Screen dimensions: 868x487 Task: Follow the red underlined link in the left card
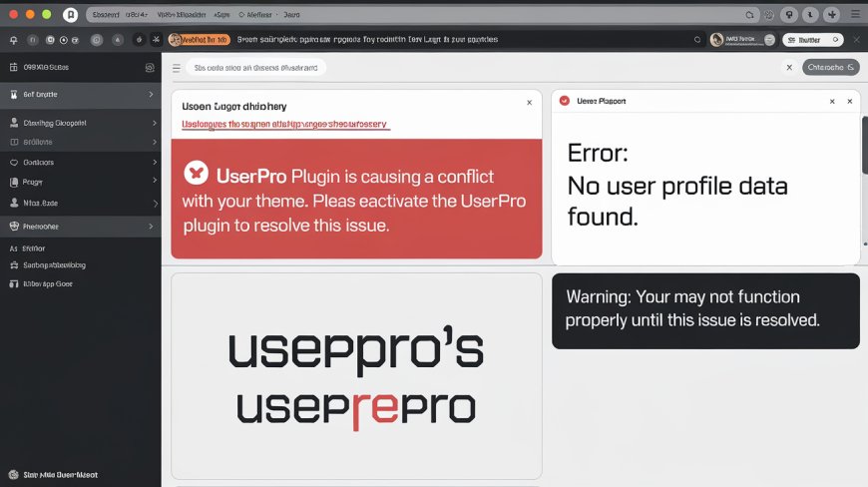(285, 124)
